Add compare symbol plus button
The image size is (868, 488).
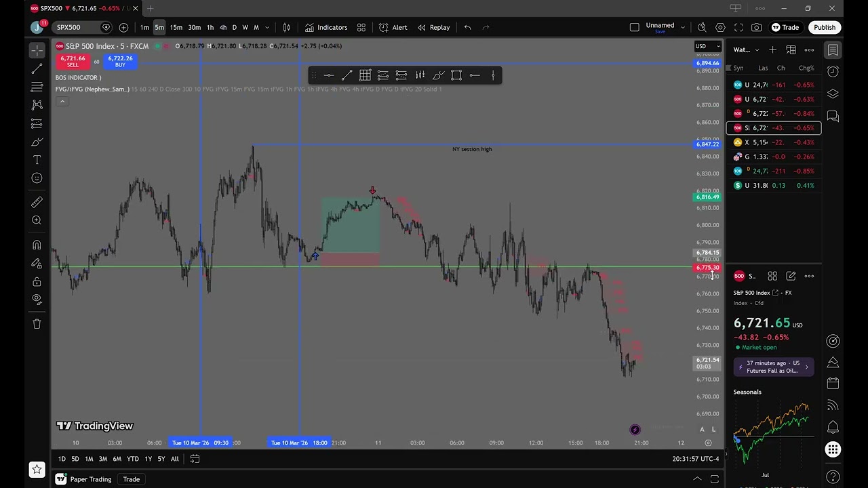(x=123, y=28)
